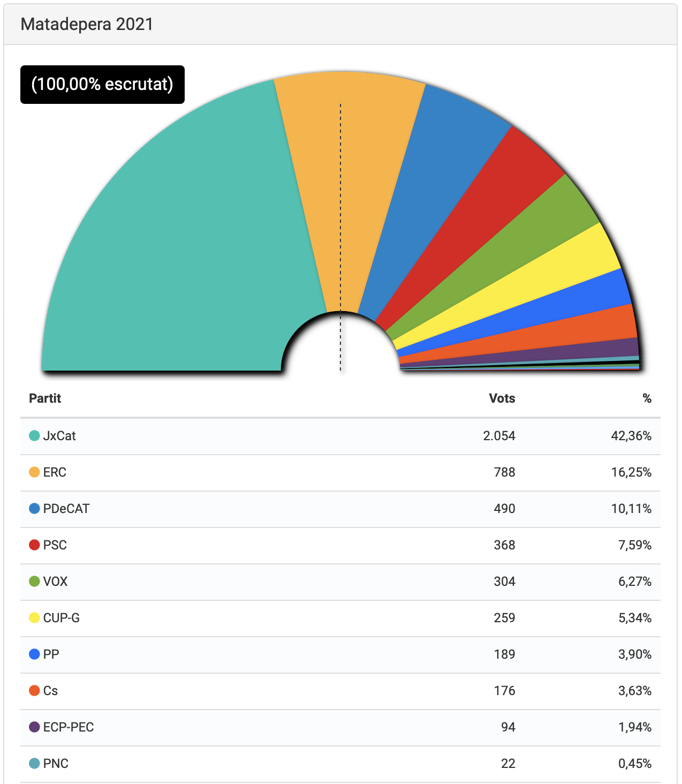Click the CUP-G yellow legend dot

34,618
